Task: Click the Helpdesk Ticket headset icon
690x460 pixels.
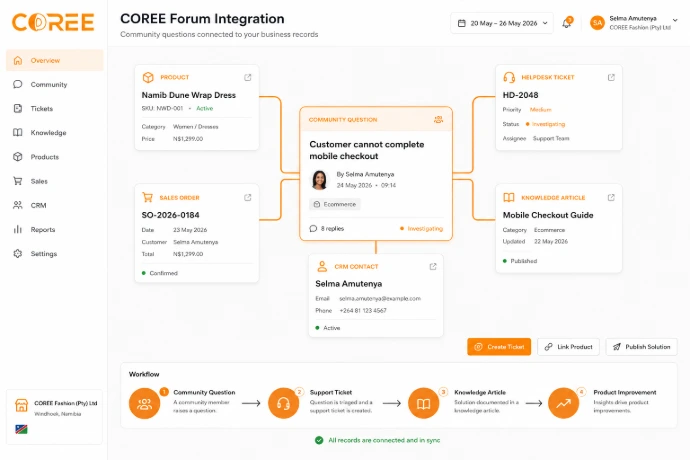Action: 509,77
